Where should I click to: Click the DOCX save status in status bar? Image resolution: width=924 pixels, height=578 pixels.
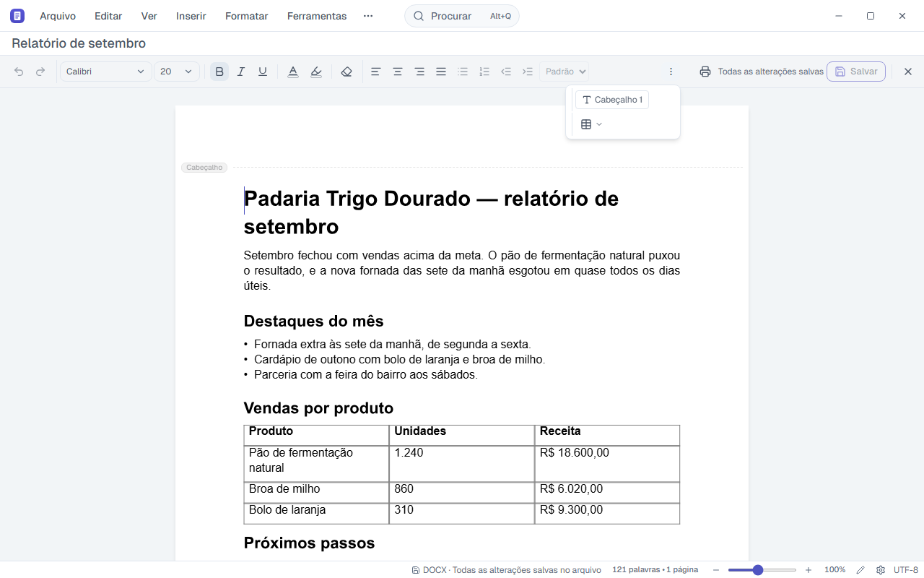pos(506,570)
